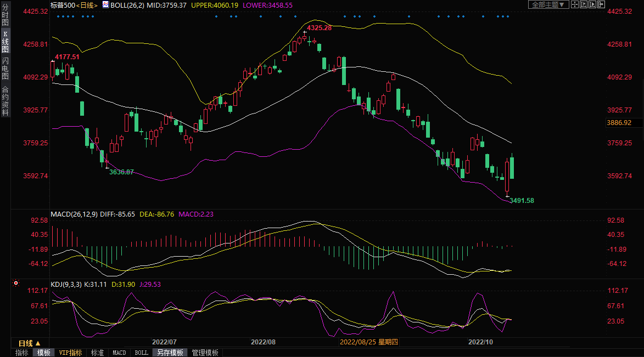Click the crosshair cursor icon
Viewport: 644px width, 357px height.
pyautogui.click(x=574, y=4)
